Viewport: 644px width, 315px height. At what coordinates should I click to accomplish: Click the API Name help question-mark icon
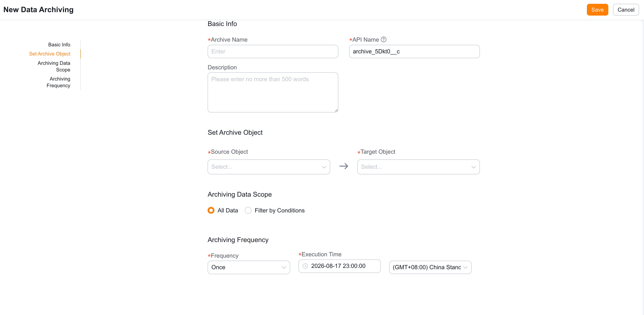383,40
